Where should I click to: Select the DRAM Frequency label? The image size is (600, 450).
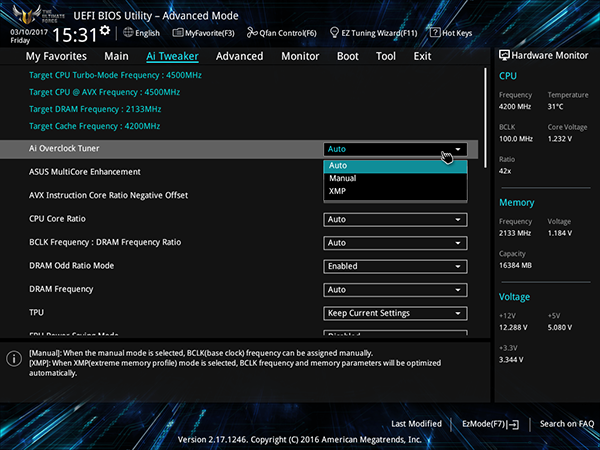click(x=61, y=289)
